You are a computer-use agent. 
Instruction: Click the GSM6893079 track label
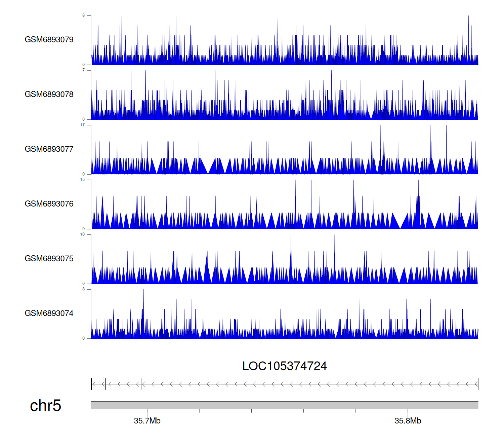click(49, 40)
